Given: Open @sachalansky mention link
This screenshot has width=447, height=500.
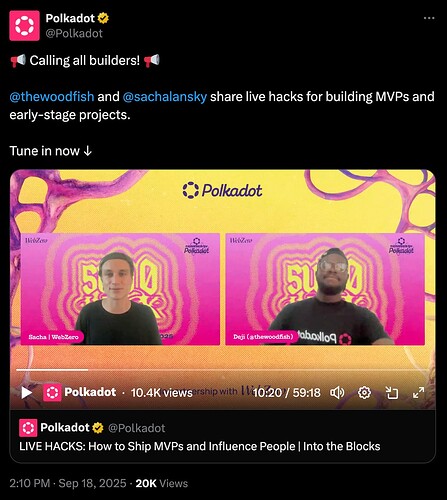Looking at the screenshot, I should click(x=165, y=97).
